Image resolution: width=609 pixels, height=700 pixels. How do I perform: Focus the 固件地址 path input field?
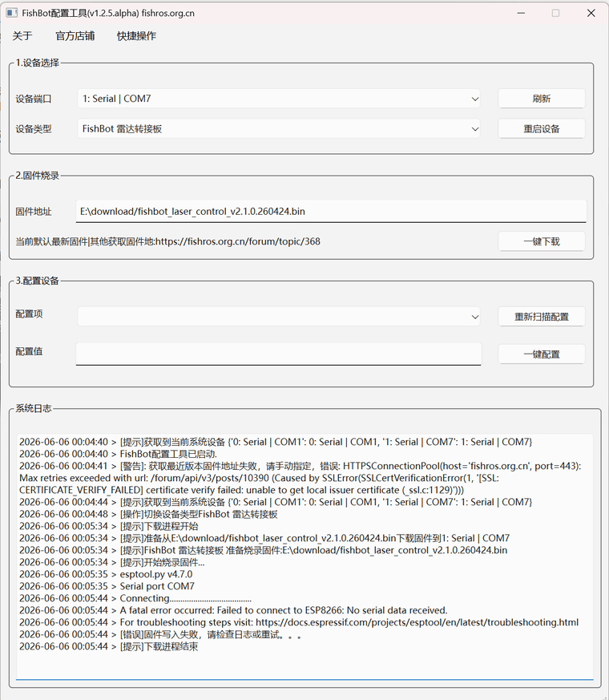tap(331, 211)
